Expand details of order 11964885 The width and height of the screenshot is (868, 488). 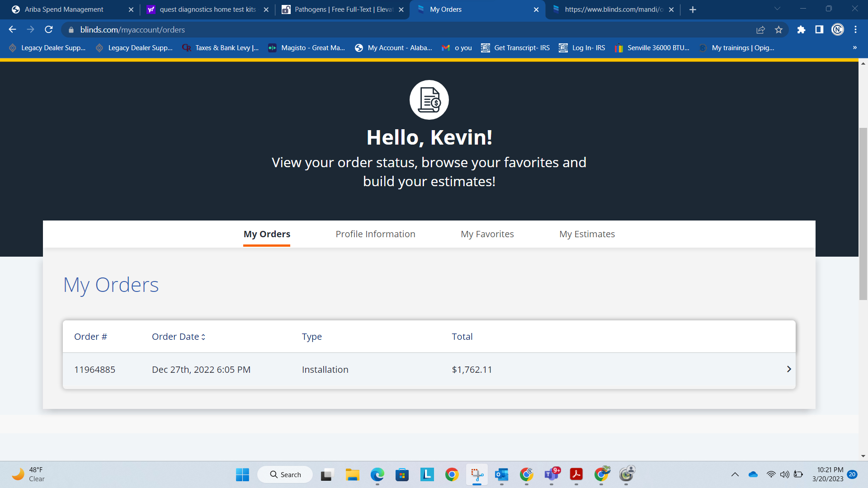coord(789,369)
